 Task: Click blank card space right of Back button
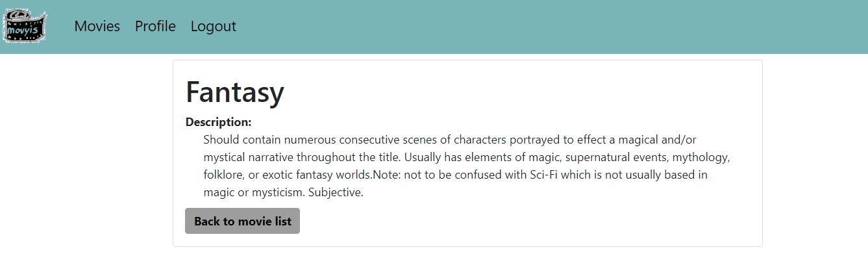(x=529, y=221)
